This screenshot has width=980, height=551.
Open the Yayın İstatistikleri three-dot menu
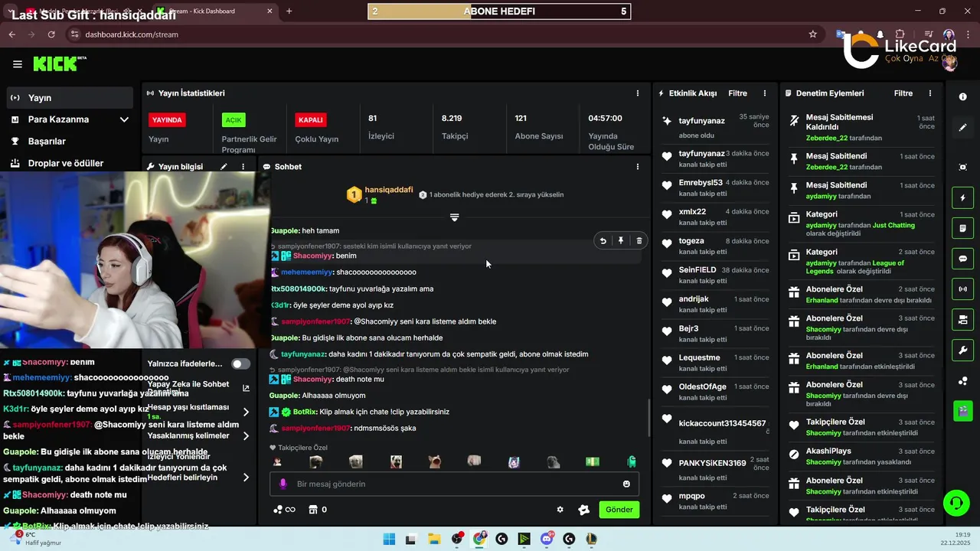click(x=638, y=93)
